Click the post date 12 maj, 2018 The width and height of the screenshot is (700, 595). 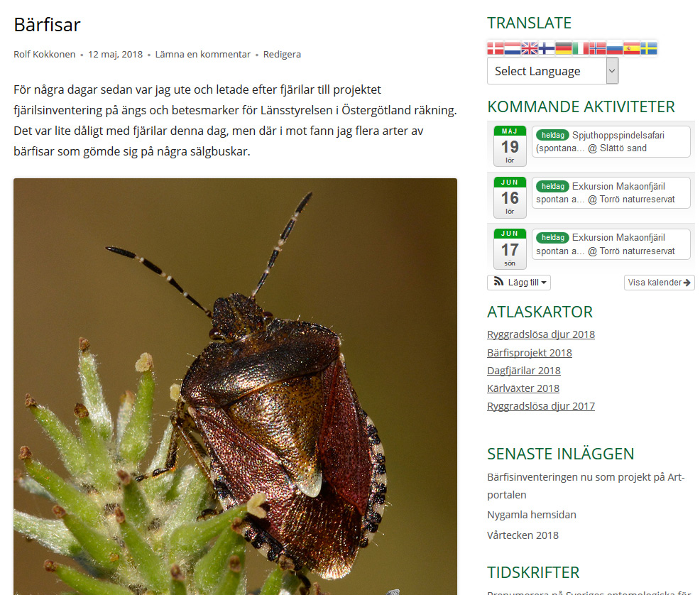coord(115,55)
